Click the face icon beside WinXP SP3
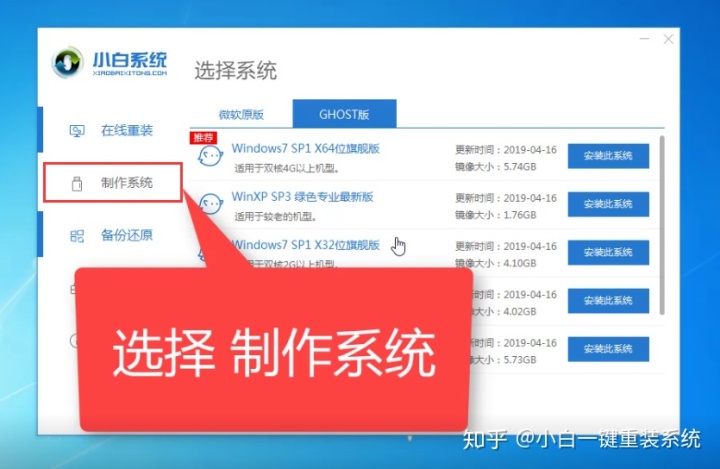Viewport: 720px width, 469px height. pos(210,204)
